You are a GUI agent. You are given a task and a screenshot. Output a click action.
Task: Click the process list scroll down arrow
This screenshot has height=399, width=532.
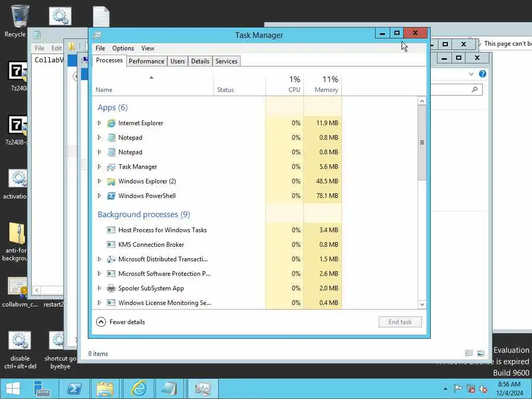point(422,304)
